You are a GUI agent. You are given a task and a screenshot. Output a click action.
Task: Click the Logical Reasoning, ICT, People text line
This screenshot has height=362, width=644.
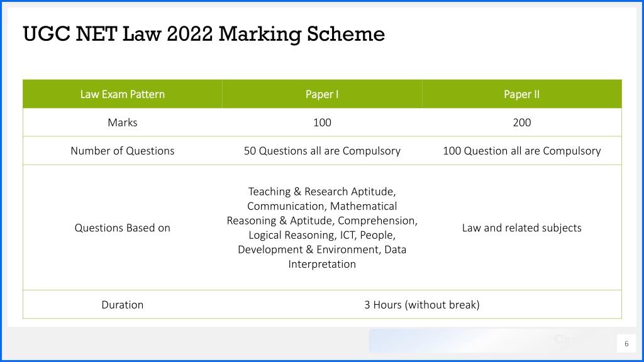pyautogui.click(x=322, y=235)
